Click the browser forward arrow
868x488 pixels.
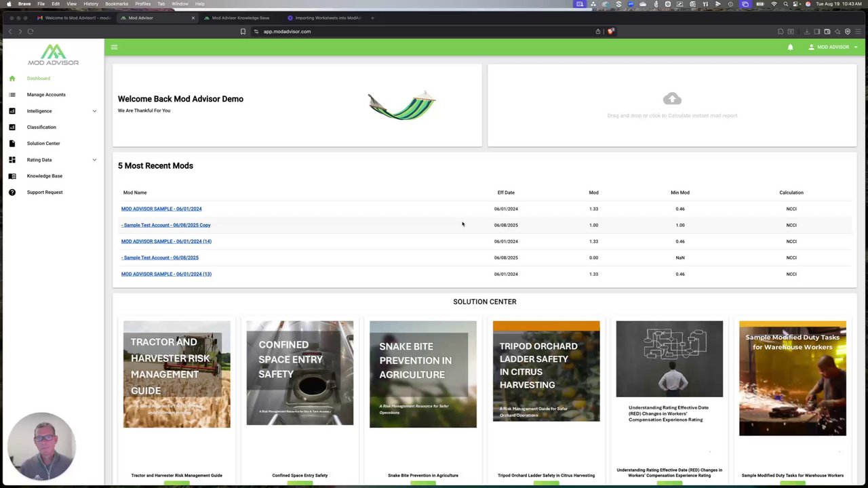tap(20, 31)
